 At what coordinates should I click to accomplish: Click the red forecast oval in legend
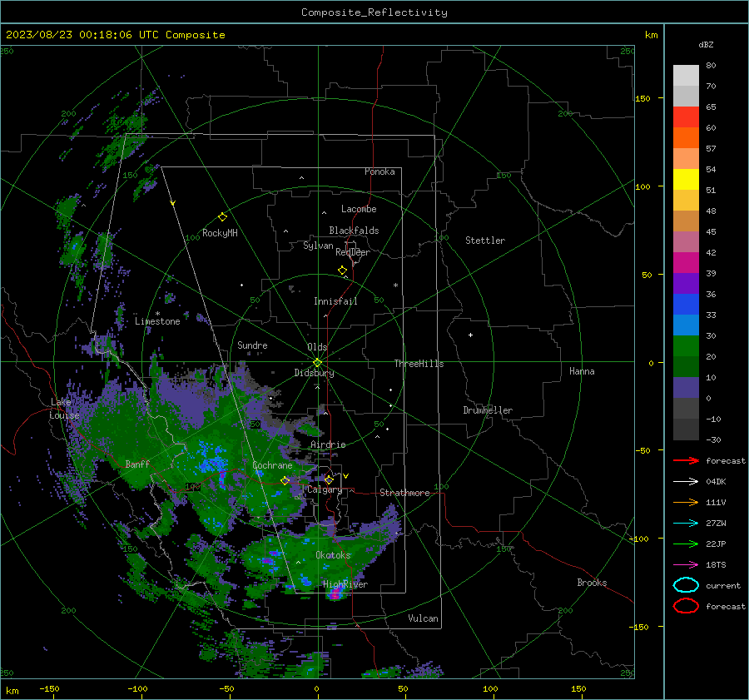point(686,606)
